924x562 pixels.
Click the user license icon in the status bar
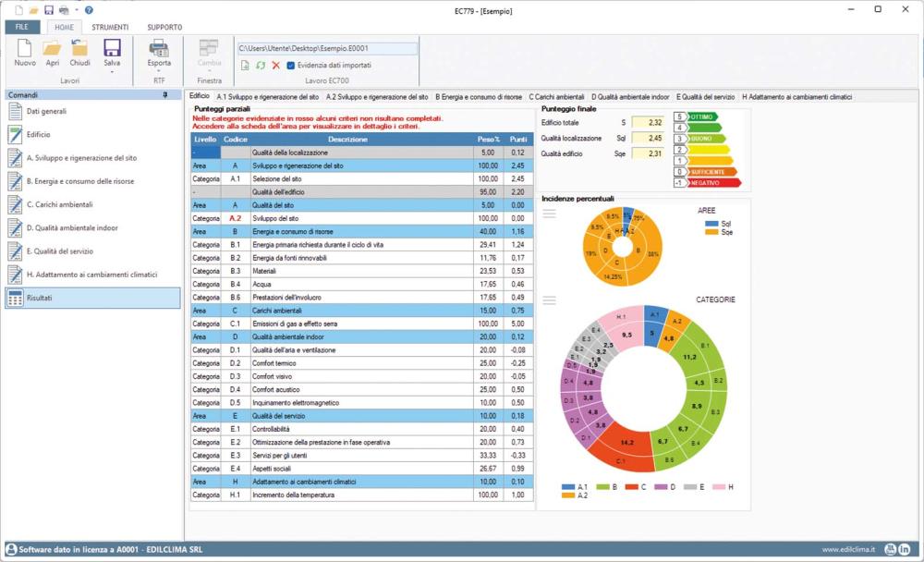(x=11, y=550)
